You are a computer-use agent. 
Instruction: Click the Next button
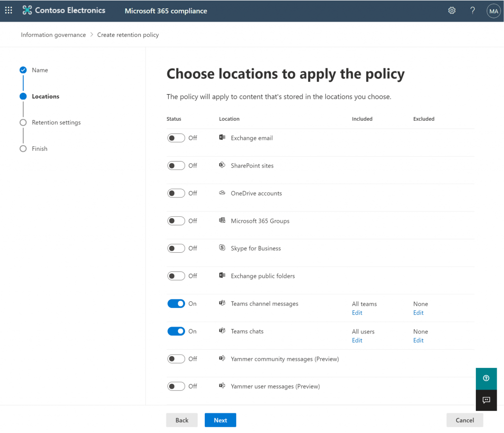tap(220, 420)
